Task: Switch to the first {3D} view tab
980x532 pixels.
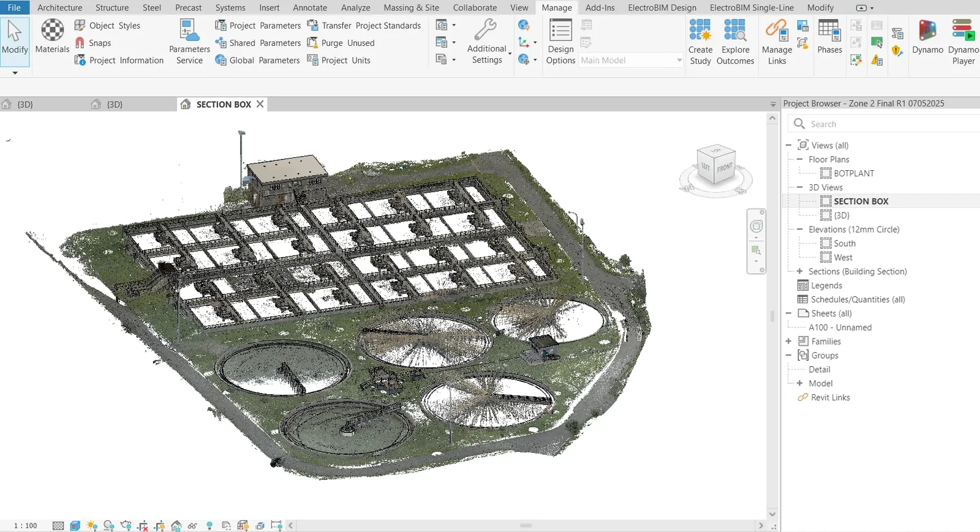Action: pos(25,105)
